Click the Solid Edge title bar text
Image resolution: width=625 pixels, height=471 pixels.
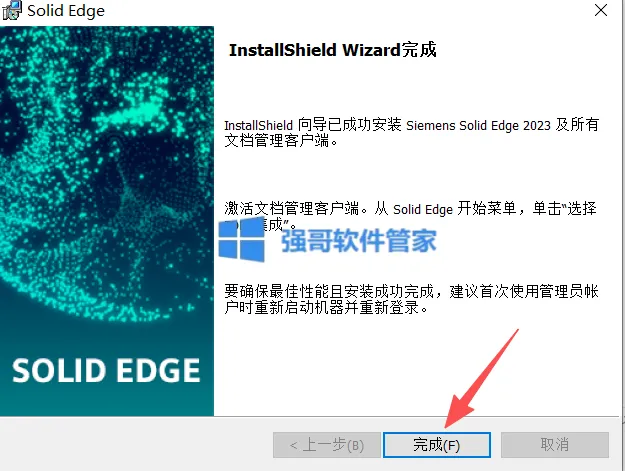coord(66,11)
